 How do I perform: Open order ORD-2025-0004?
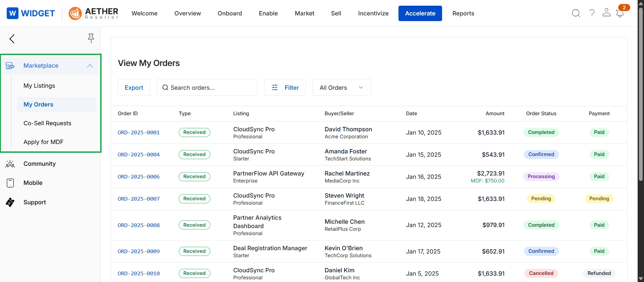click(x=139, y=155)
